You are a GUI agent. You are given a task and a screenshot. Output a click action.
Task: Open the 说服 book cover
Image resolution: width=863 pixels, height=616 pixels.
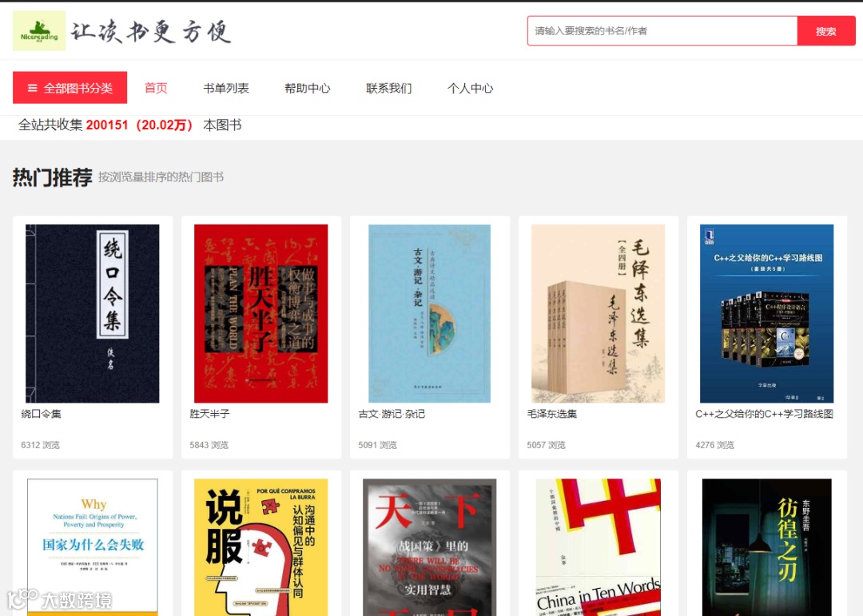coord(260,547)
